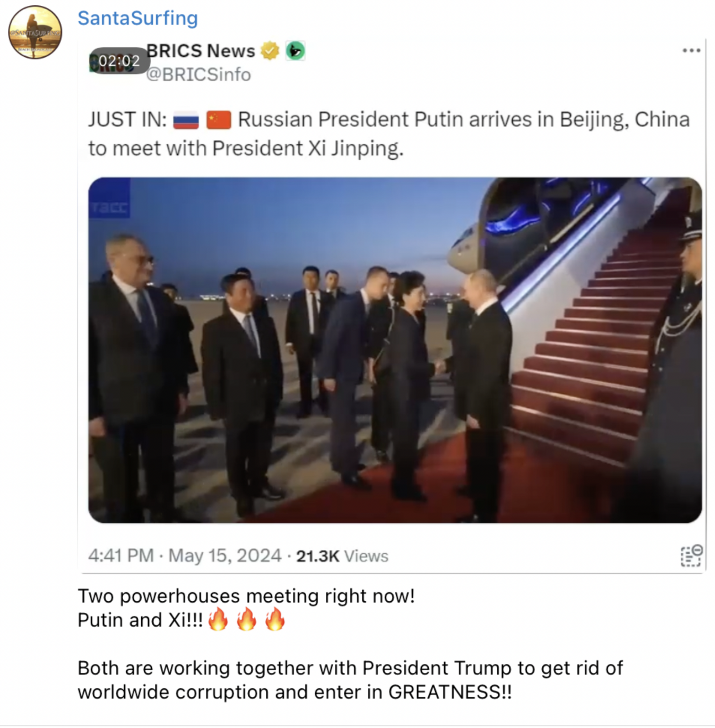The height and width of the screenshot is (728, 715).
Task: Click the last fire emoji
Action: point(275,620)
